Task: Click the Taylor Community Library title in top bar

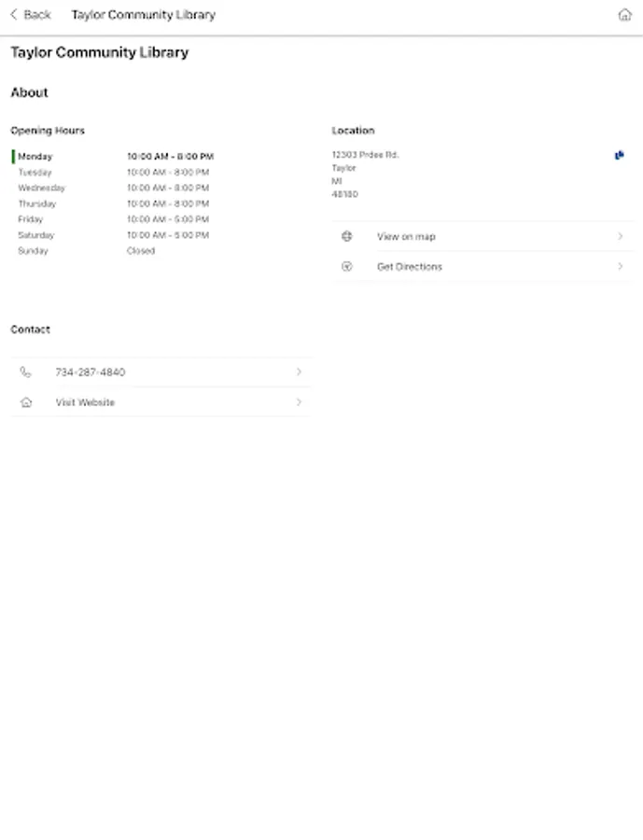Action: 144,15
